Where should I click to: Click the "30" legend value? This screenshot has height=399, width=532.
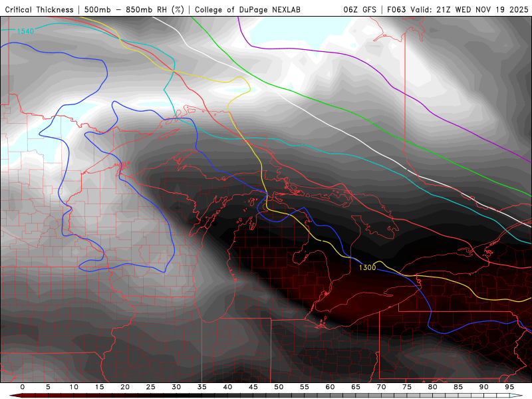coord(176,387)
